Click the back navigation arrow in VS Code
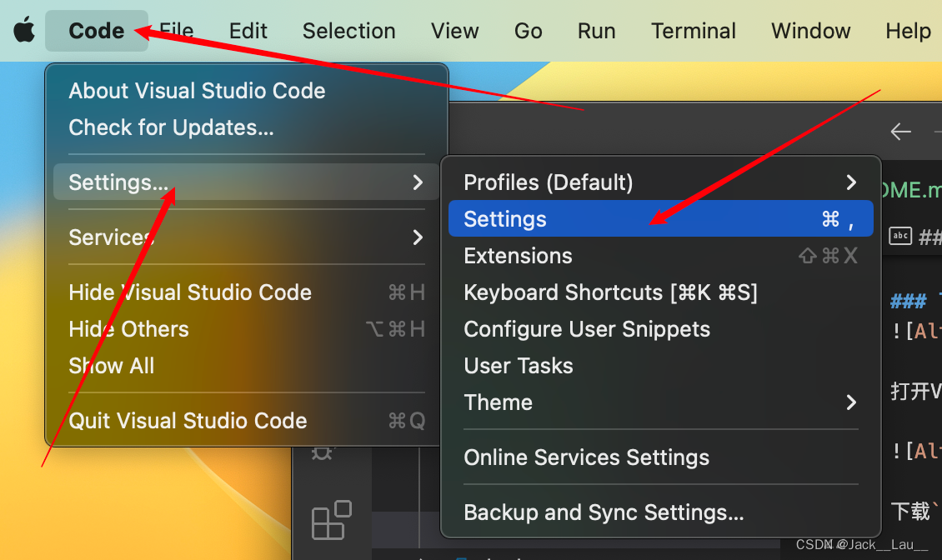Viewport: 942px width, 560px height. point(900,131)
